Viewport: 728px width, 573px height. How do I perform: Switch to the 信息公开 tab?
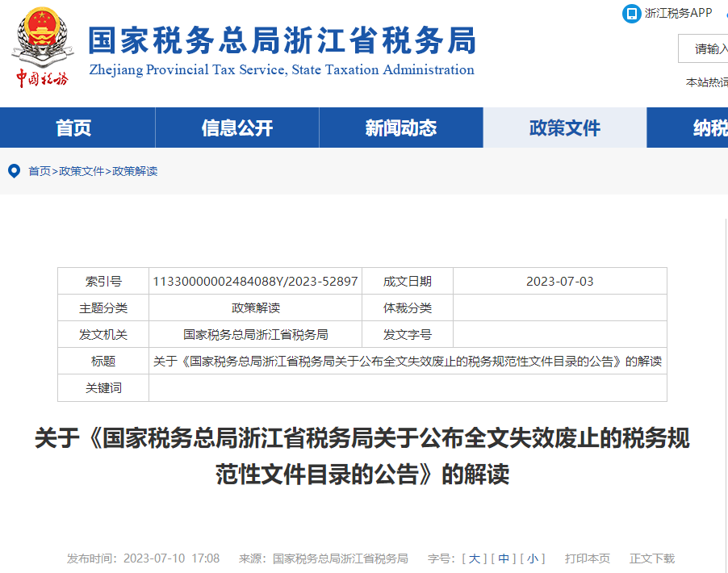(x=236, y=127)
